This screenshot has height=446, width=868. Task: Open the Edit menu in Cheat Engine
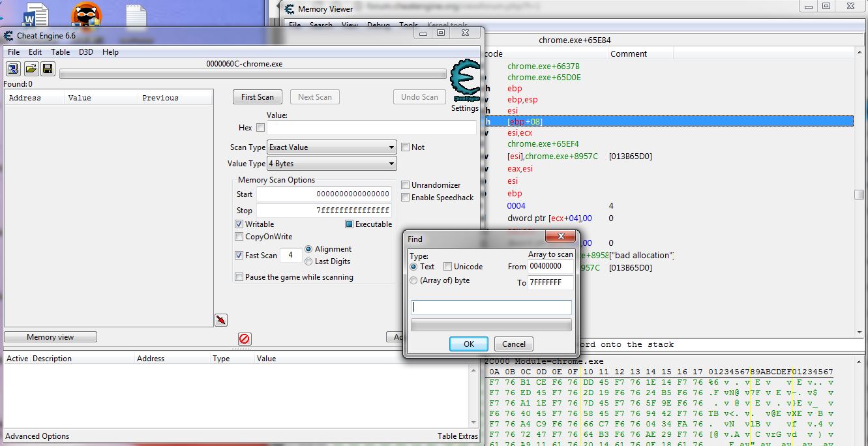click(x=35, y=52)
